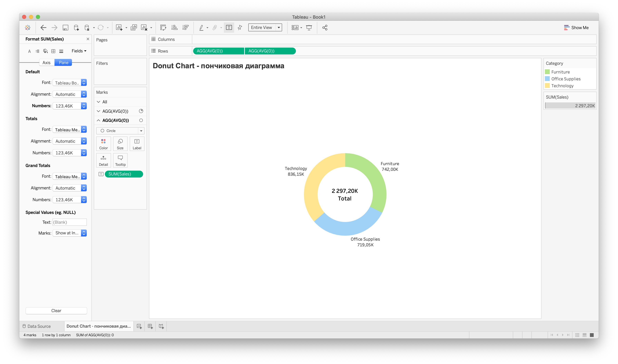Select the SUM(Sales) pill on Marks
The height and width of the screenshot is (364, 618).
coord(124,174)
